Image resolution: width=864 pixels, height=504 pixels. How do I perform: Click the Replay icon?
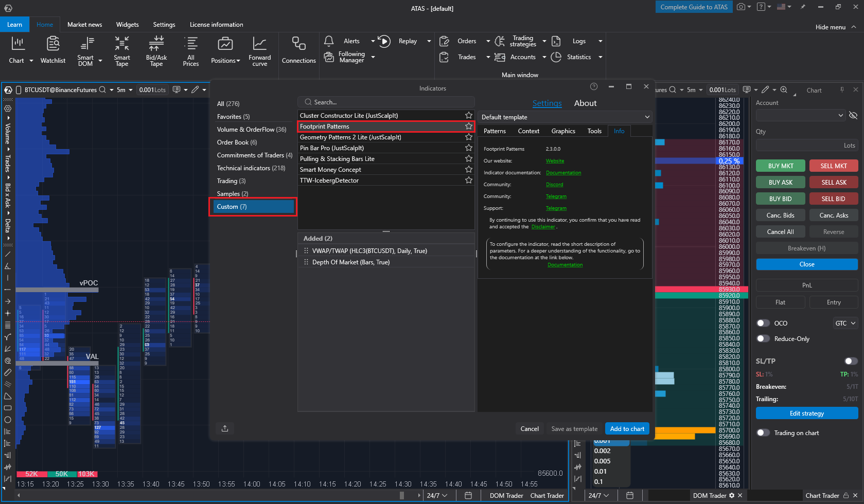click(x=384, y=41)
